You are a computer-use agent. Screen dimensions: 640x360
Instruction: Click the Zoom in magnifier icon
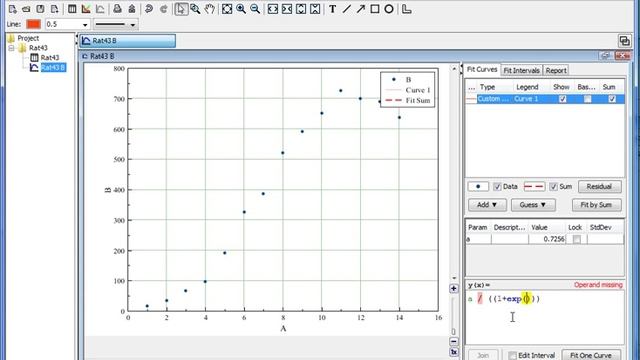click(241, 9)
